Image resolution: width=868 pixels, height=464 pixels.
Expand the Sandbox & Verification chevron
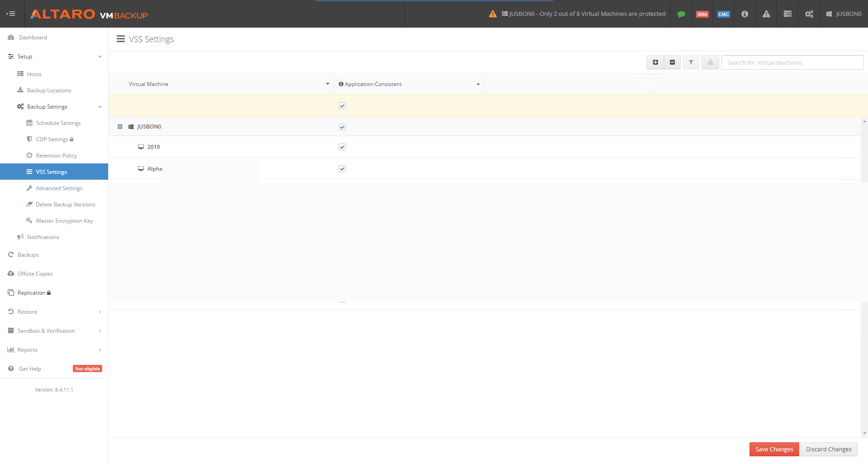(100, 331)
